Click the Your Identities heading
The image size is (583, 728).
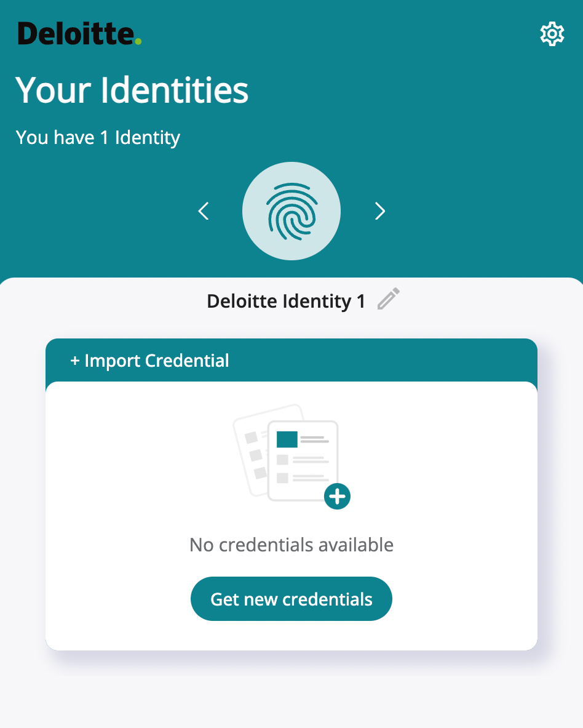click(x=132, y=90)
